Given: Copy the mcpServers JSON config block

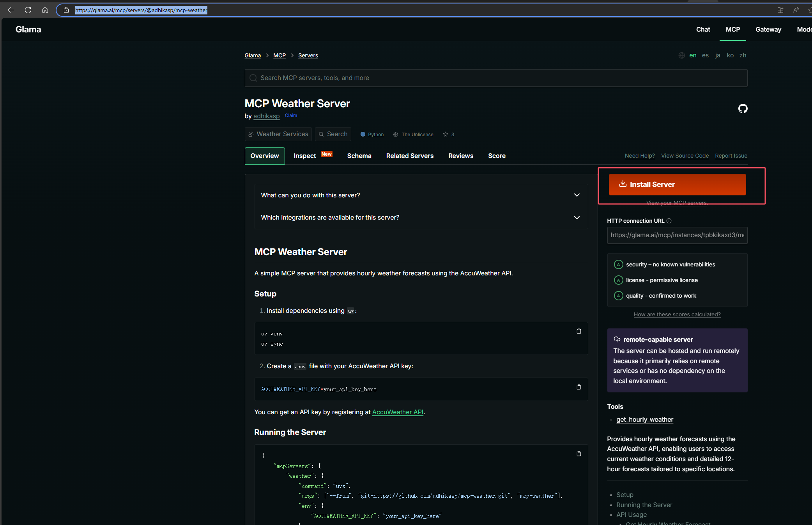Looking at the screenshot, I should 578,454.
